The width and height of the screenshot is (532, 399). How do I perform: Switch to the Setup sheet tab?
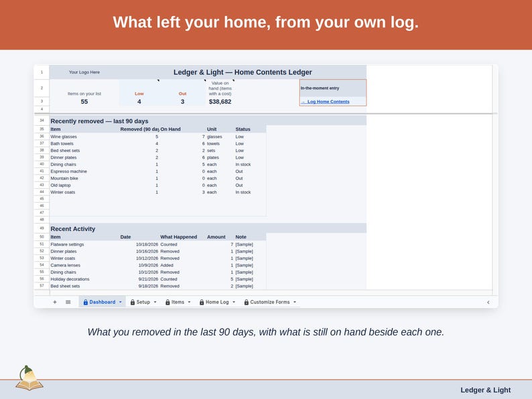(143, 302)
